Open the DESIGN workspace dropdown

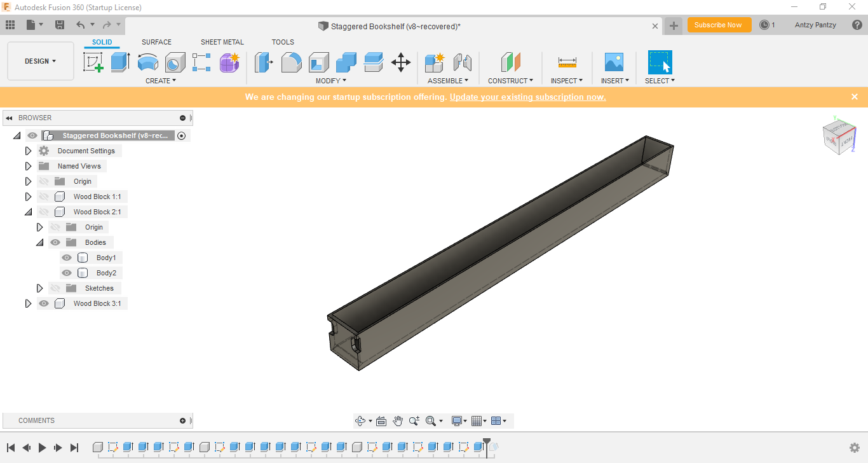41,61
